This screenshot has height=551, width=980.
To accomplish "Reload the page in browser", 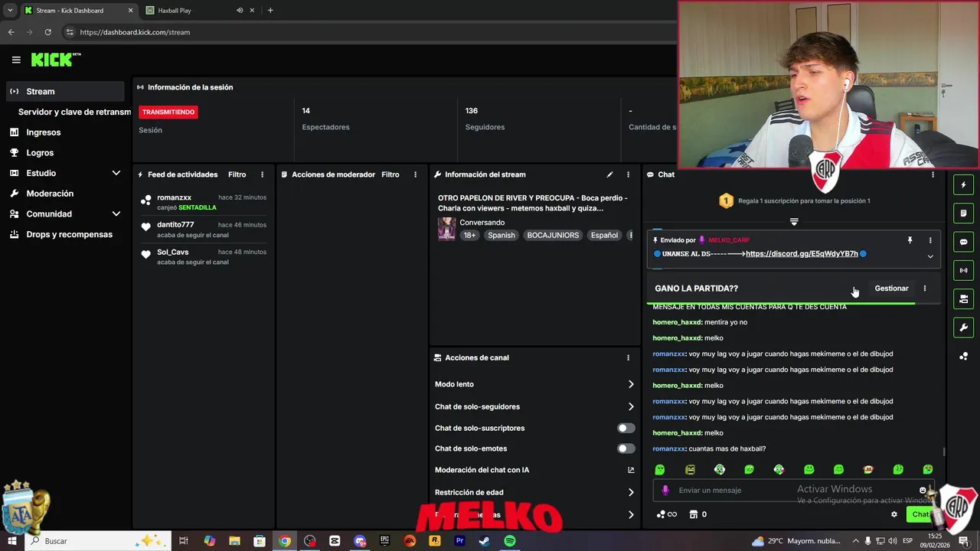I will (x=47, y=32).
